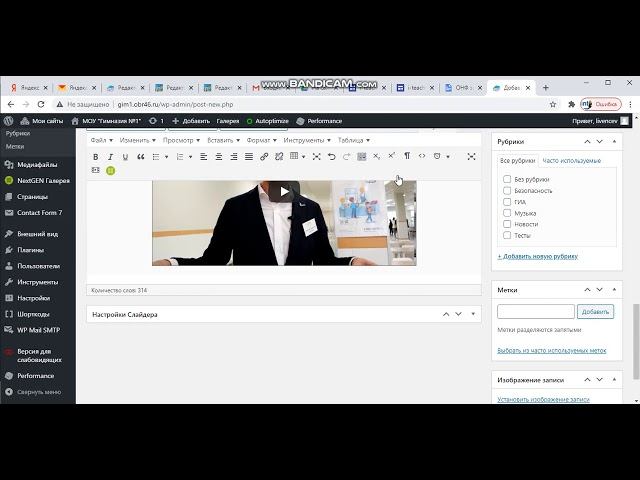Create a bulleted list

(x=156, y=157)
